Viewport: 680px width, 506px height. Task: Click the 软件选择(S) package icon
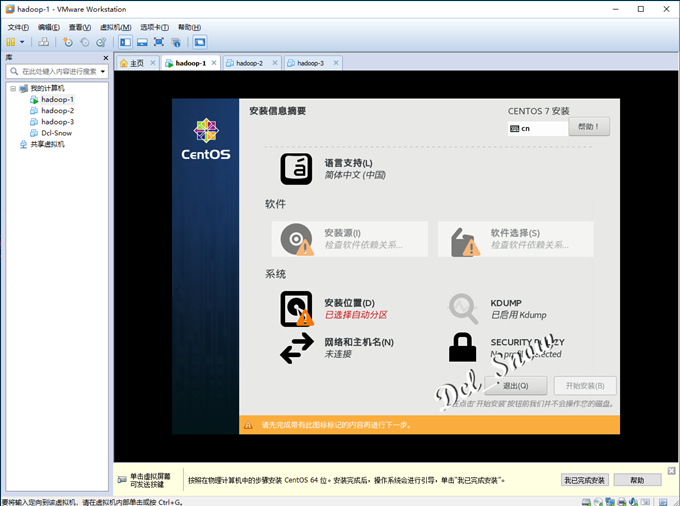point(465,242)
